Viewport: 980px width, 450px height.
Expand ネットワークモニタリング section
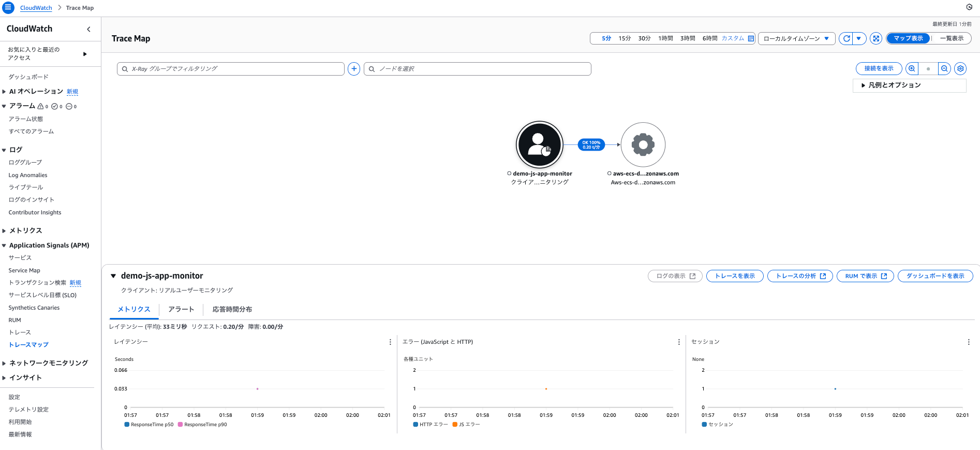point(4,364)
